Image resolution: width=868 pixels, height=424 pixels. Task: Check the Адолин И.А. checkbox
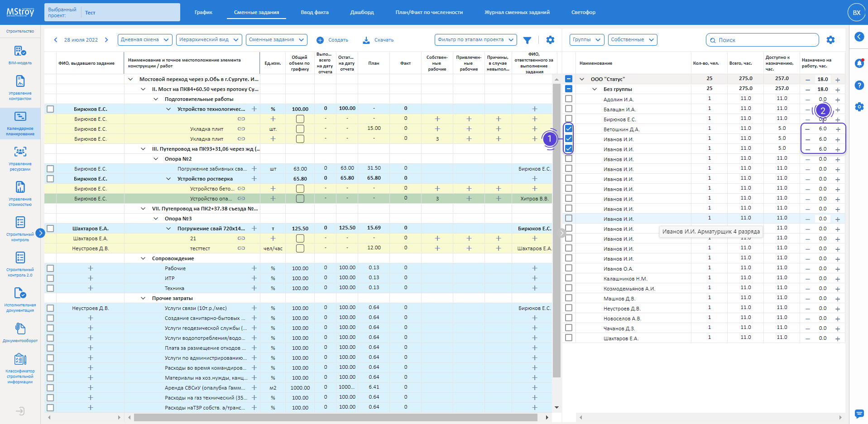pyautogui.click(x=569, y=99)
